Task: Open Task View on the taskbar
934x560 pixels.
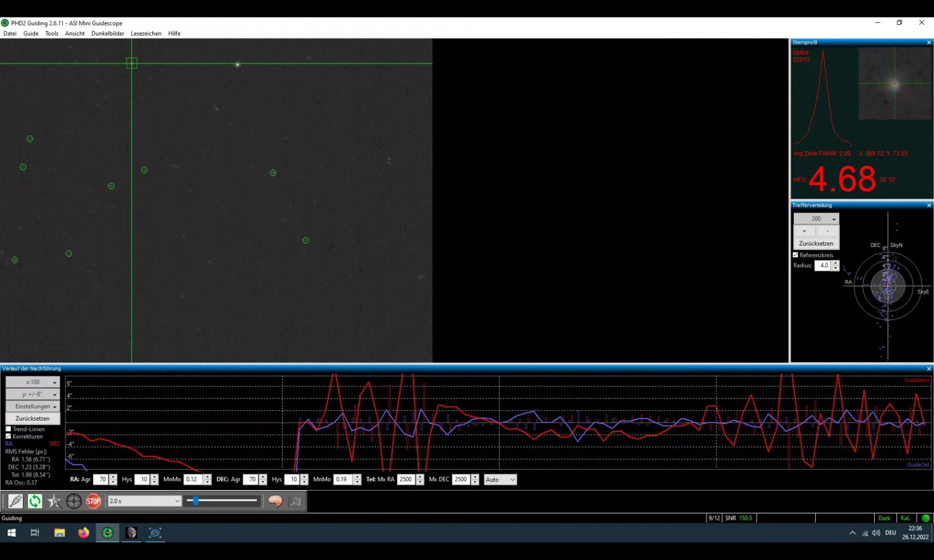Action: click(35, 533)
